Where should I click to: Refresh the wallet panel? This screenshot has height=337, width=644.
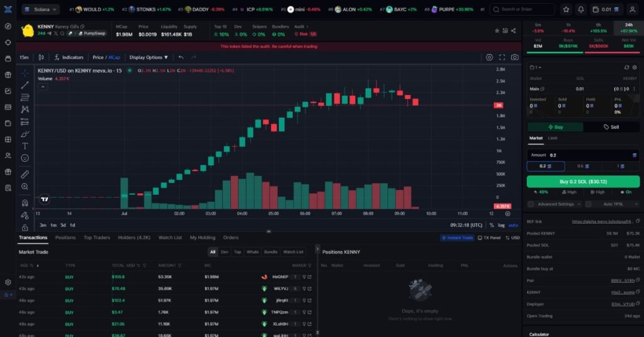pyautogui.click(x=626, y=67)
